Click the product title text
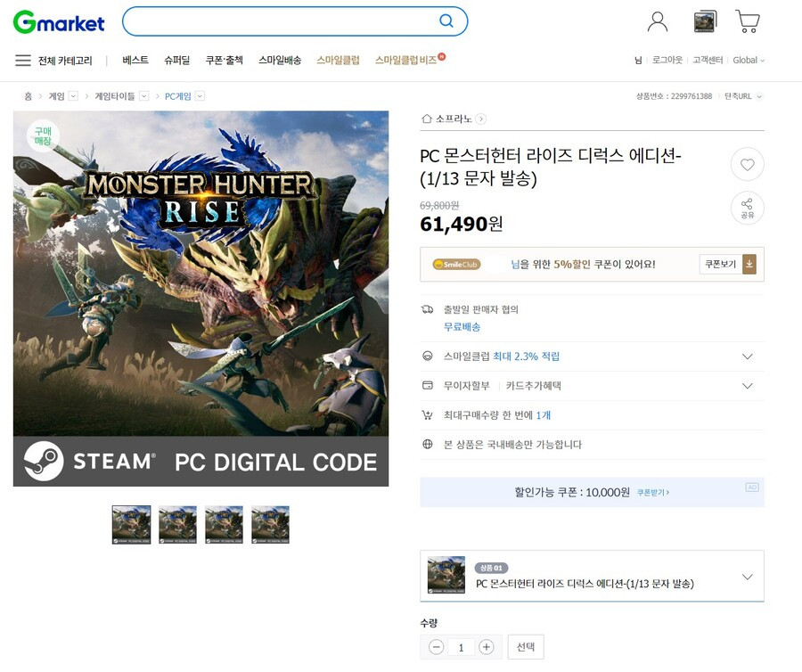Screen dimensions: 802x672 tap(551, 167)
